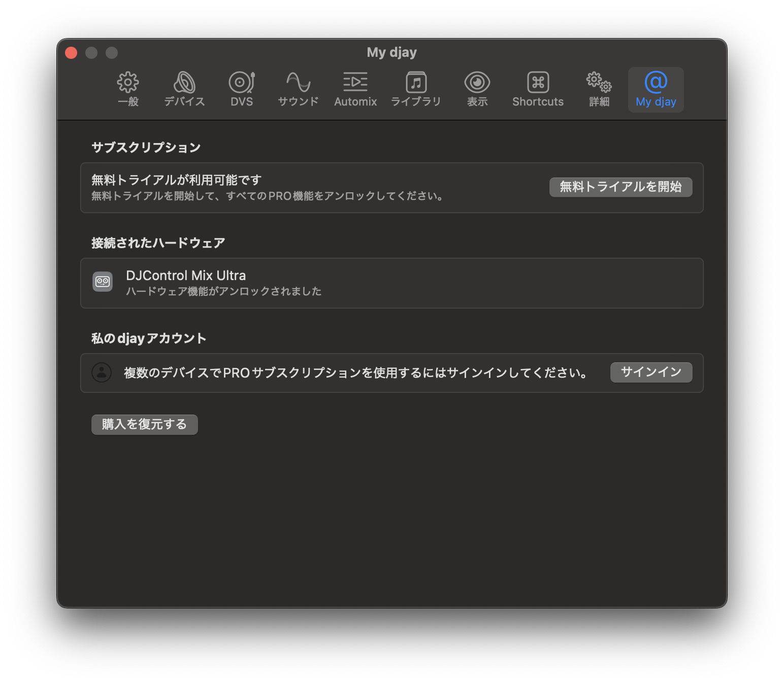Click 無料トライアルを開始 to start free trial
The image size is (784, 683).
click(x=620, y=187)
